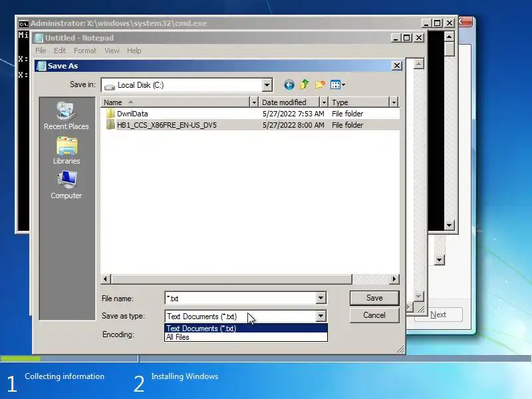
Task: Click the horizontal scrollbar thumb in file list
Action: pyautogui.click(x=231, y=279)
